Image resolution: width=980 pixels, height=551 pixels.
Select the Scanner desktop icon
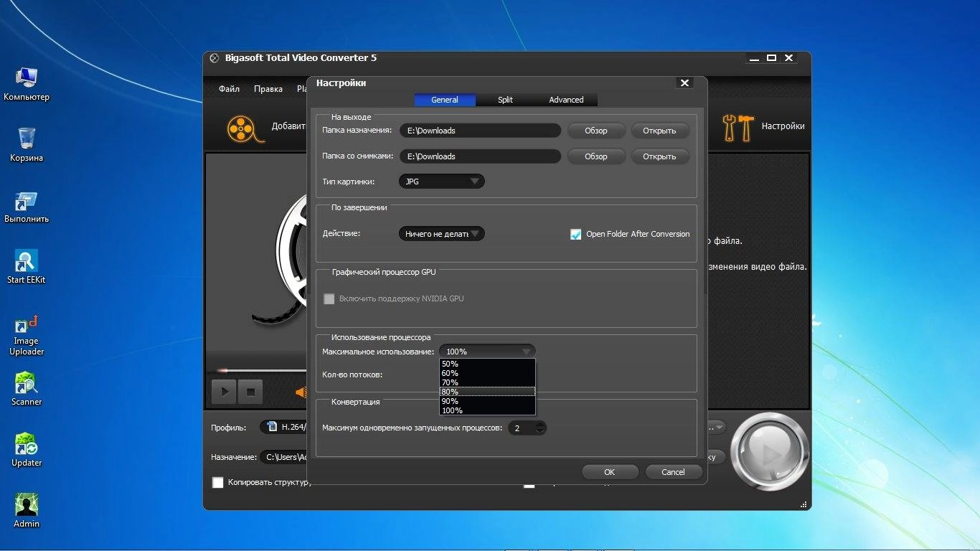coord(27,389)
